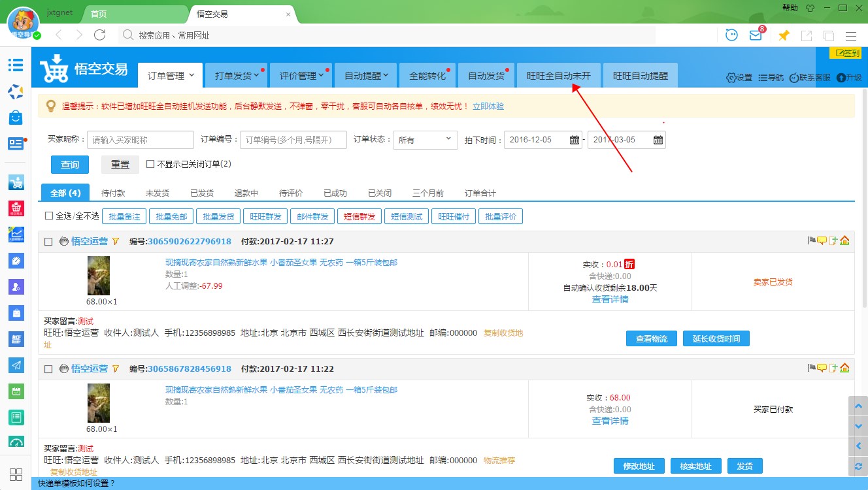This screenshot has width=868, height=490.
Task: Click the refresh icon in the floating panel
Action: click(x=858, y=466)
